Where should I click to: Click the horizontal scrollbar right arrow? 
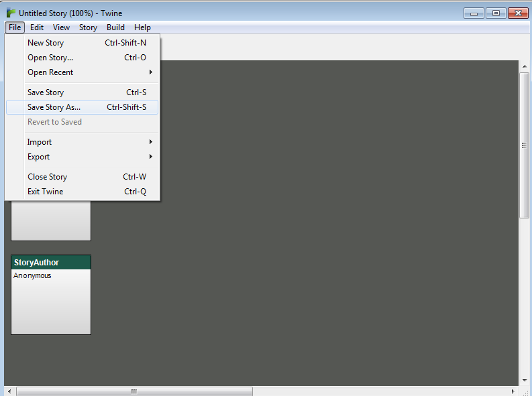513,391
